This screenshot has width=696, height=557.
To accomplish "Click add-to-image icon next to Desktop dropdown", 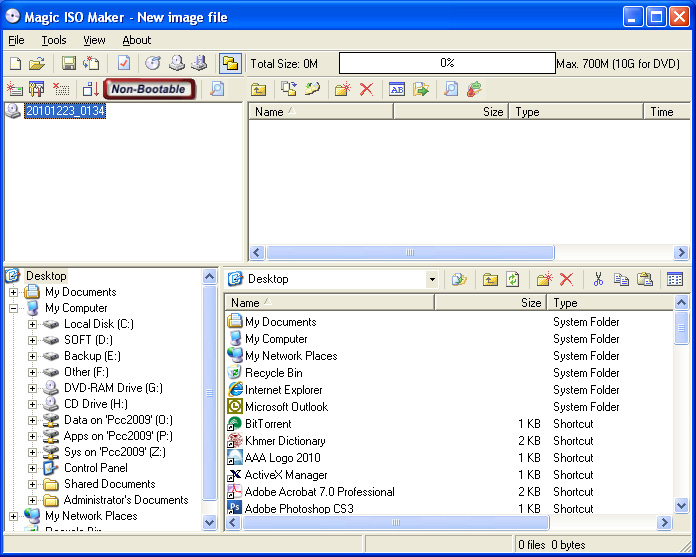I will tap(459, 280).
